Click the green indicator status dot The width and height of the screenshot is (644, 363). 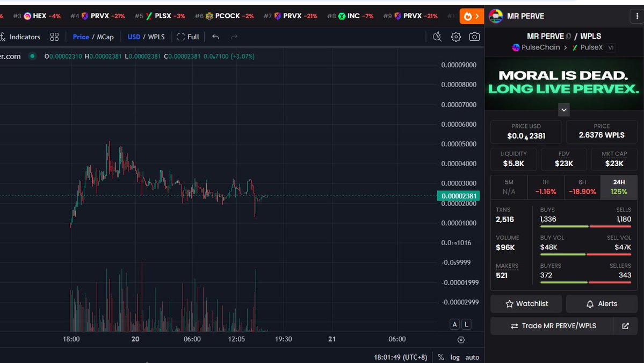(x=32, y=56)
